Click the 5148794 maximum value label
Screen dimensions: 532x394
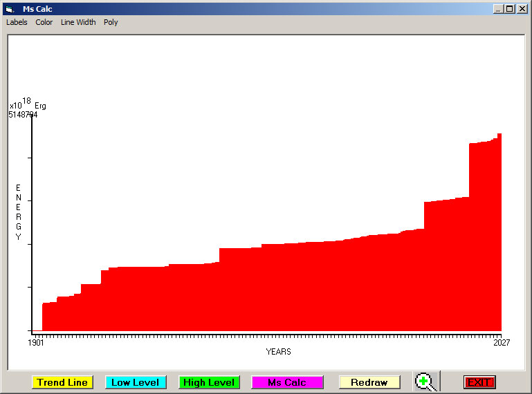pos(23,115)
